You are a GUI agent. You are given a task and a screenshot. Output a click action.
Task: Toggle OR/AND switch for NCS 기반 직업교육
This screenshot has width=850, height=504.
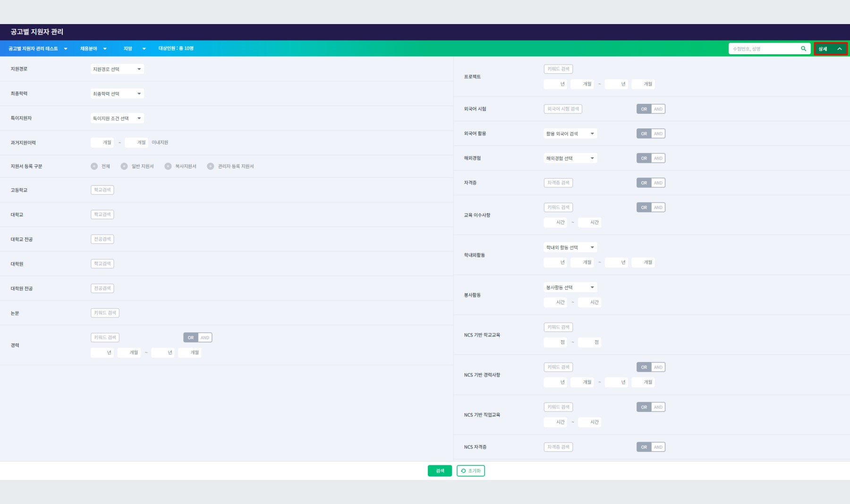651,407
